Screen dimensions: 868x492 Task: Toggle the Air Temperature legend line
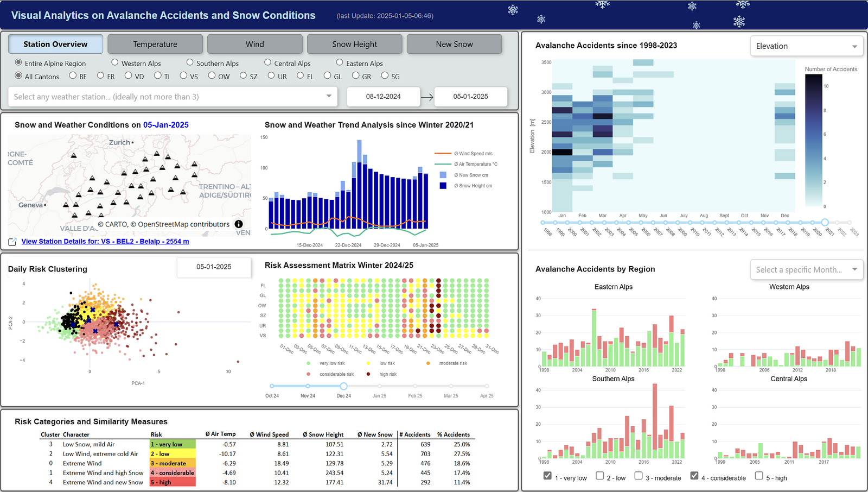(443, 164)
